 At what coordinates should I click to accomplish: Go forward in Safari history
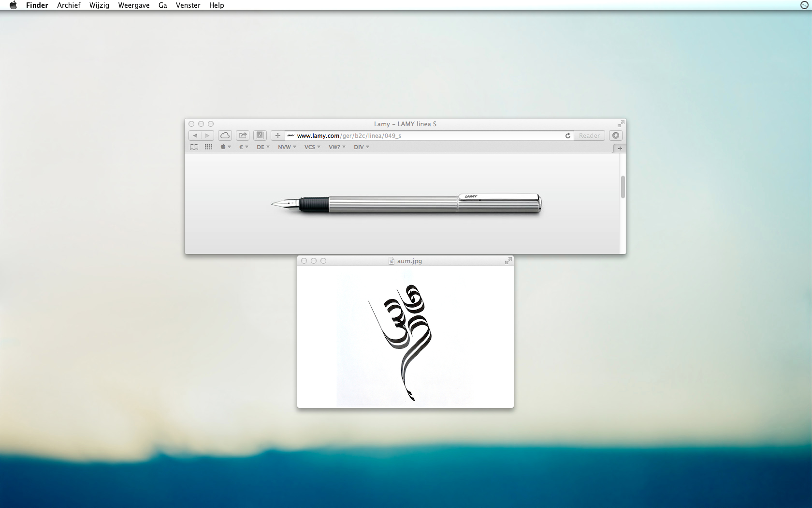pyautogui.click(x=208, y=135)
